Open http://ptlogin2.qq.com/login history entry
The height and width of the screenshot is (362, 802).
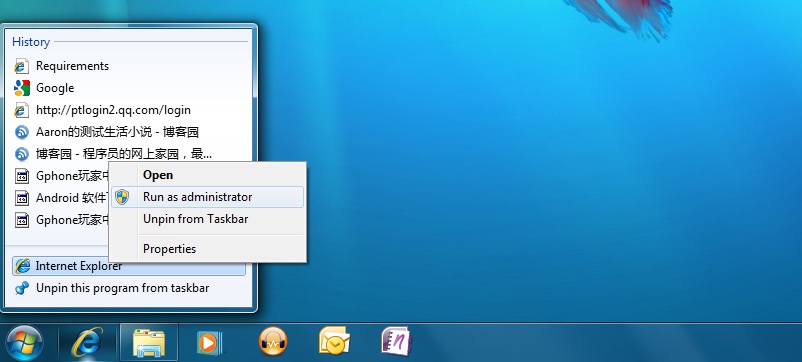(130, 110)
